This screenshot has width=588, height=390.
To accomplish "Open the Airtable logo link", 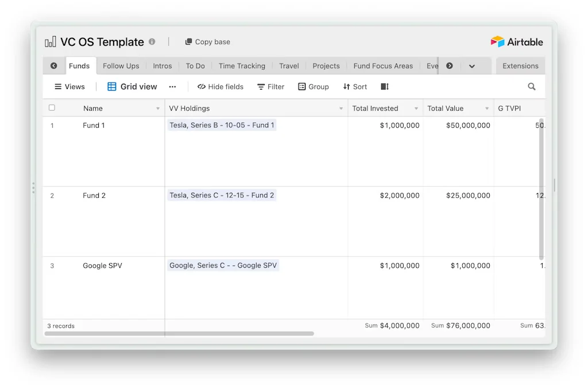I will pyautogui.click(x=516, y=42).
